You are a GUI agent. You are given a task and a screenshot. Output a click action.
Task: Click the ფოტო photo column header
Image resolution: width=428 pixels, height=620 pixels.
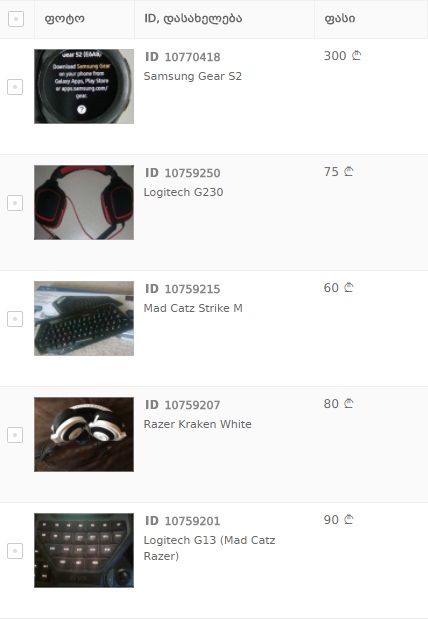pyautogui.click(x=64, y=19)
